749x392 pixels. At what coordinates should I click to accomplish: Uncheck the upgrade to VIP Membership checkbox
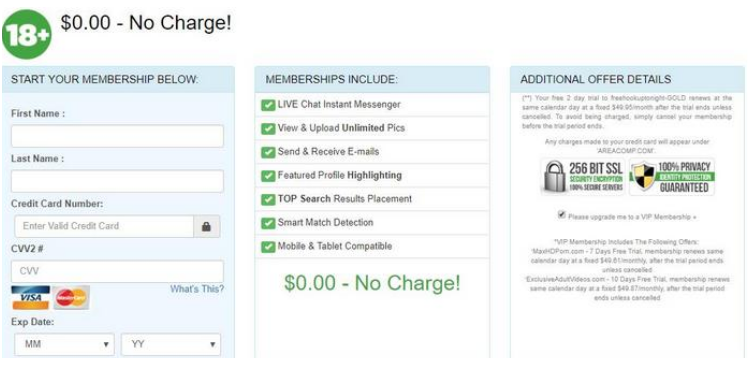pyautogui.click(x=562, y=215)
